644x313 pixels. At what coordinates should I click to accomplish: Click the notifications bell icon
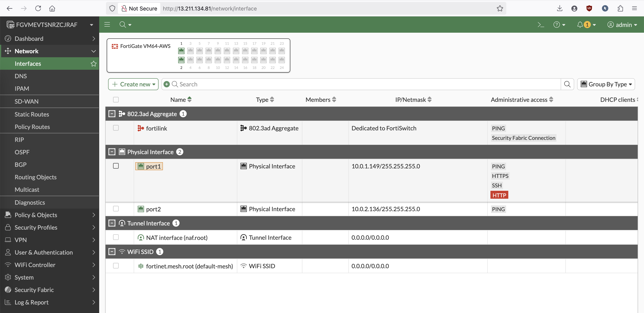pos(580,25)
